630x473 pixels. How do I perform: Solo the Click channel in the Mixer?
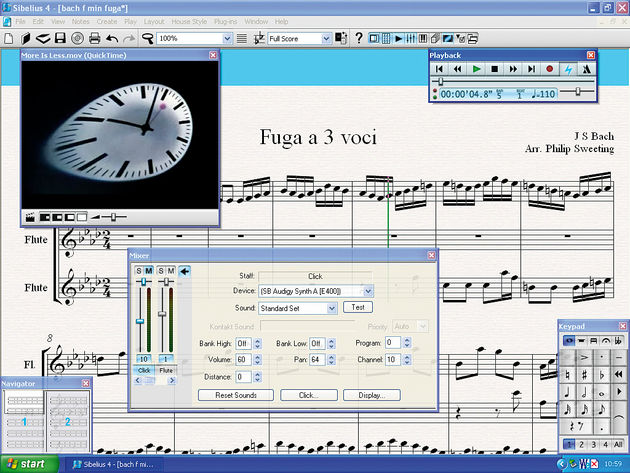(x=139, y=271)
